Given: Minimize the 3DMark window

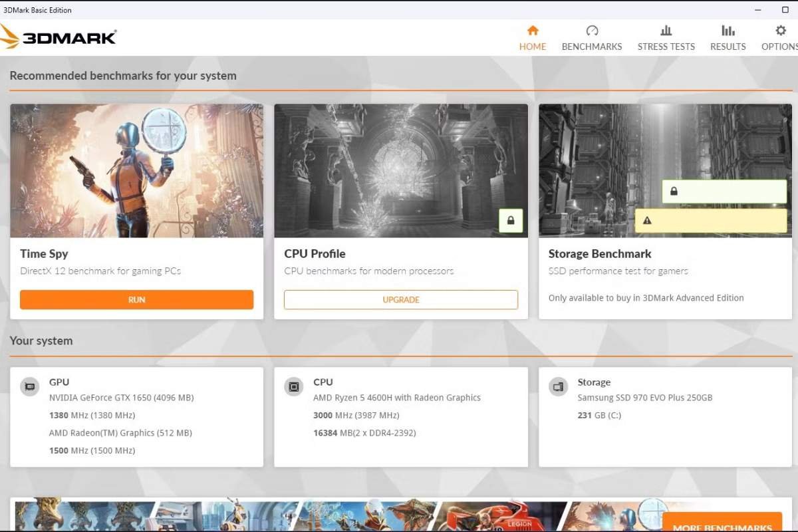Looking at the screenshot, I should click(758, 10).
